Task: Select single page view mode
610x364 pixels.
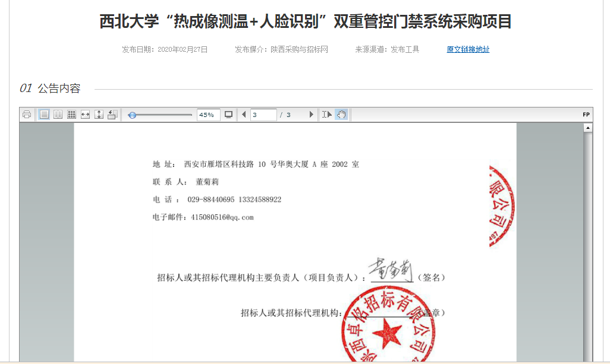Action: pyautogui.click(x=44, y=115)
